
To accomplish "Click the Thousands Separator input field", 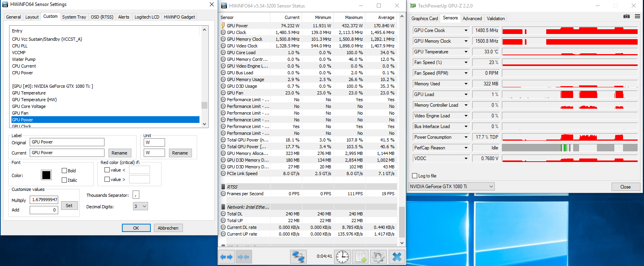I will [136, 195].
